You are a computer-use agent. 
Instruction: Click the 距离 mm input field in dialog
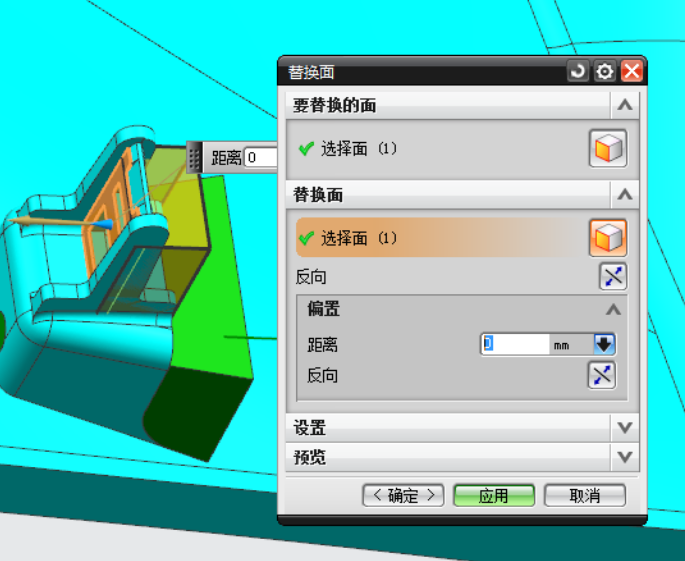515,344
